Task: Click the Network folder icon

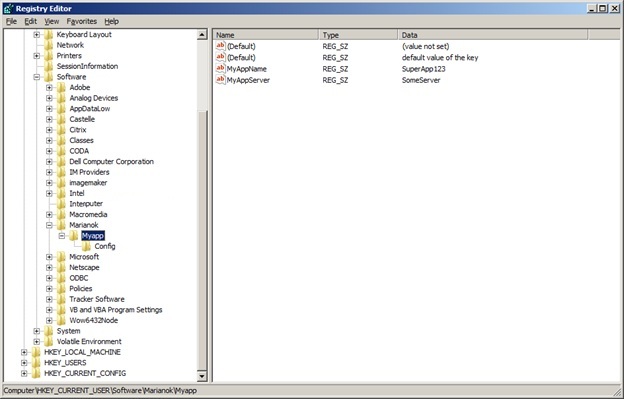Action: (49, 45)
